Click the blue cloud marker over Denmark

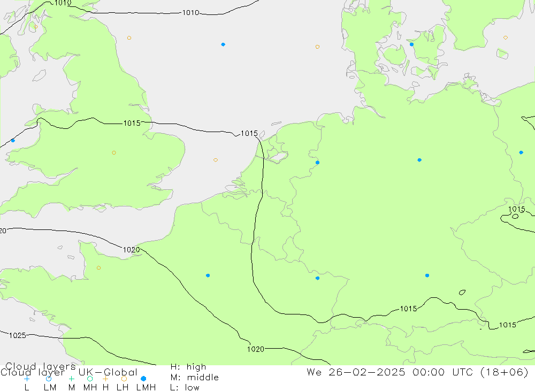point(411,44)
